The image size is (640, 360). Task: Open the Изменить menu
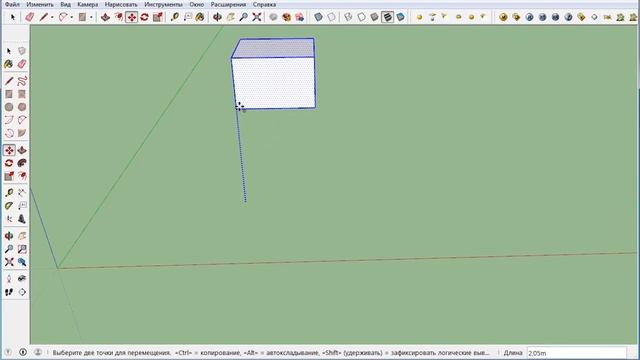pyautogui.click(x=40, y=4)
